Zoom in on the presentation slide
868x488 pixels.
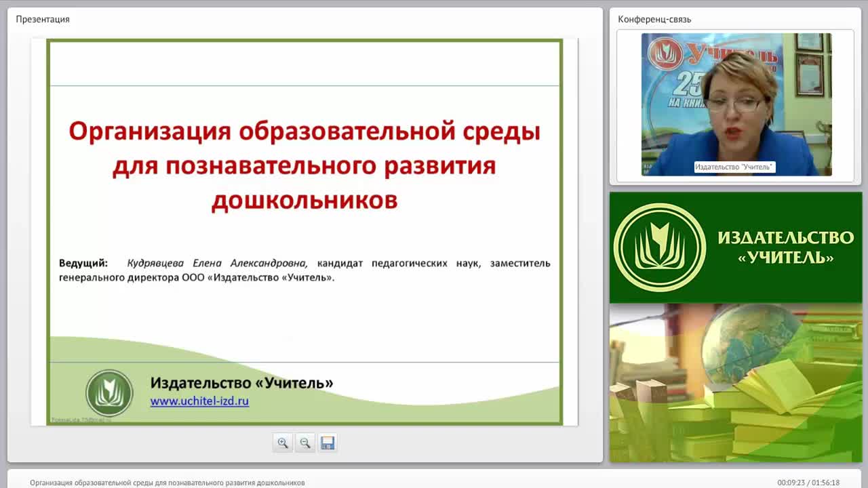click(x=283, y=443)
